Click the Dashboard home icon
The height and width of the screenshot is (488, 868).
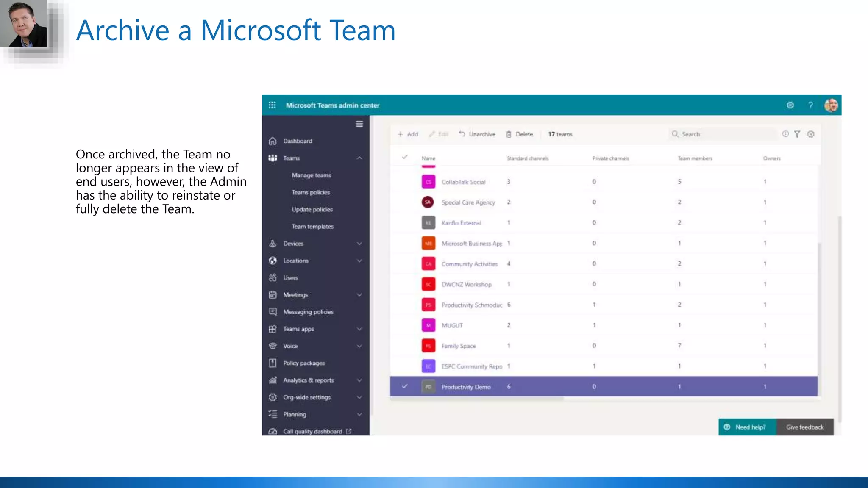(273, 141)
